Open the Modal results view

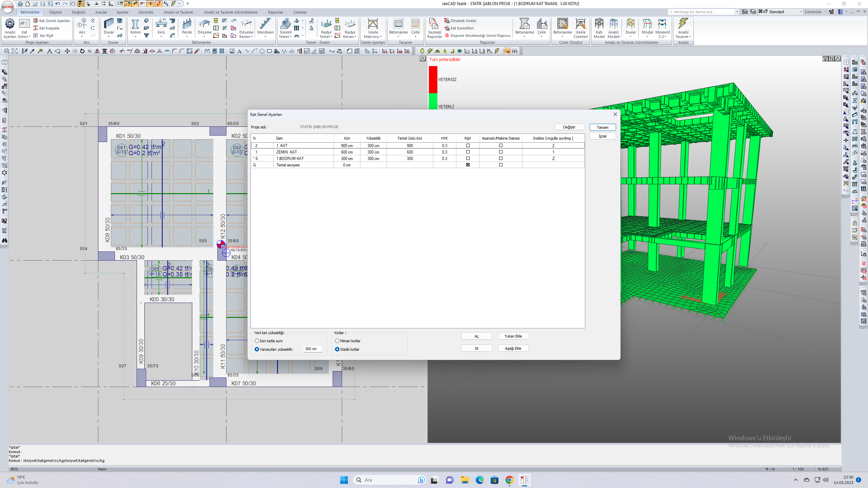pyautogui.click(x=647, y=27)
